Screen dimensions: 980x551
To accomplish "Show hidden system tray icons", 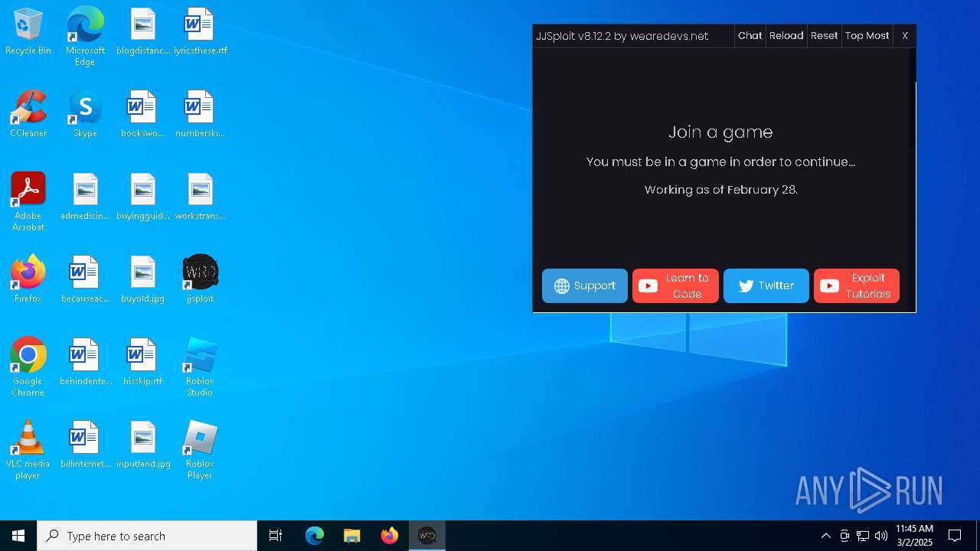I will point(825,536).
